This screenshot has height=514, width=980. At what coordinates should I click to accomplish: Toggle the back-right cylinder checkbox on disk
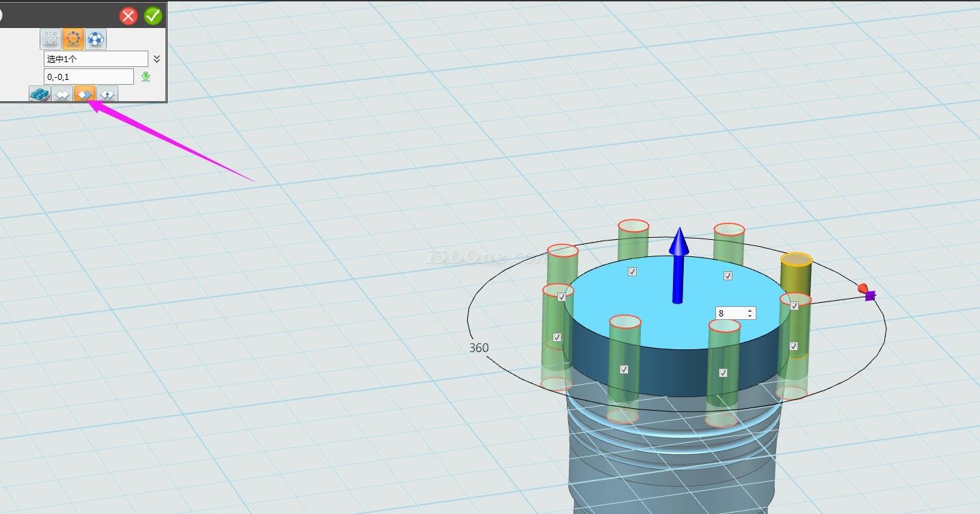(728, 275)
